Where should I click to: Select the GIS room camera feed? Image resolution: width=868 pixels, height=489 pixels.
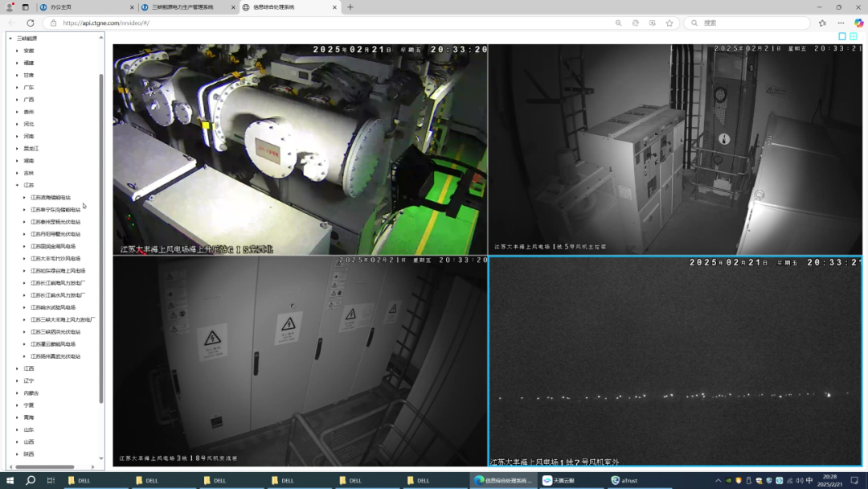click(x=300, y=150)
